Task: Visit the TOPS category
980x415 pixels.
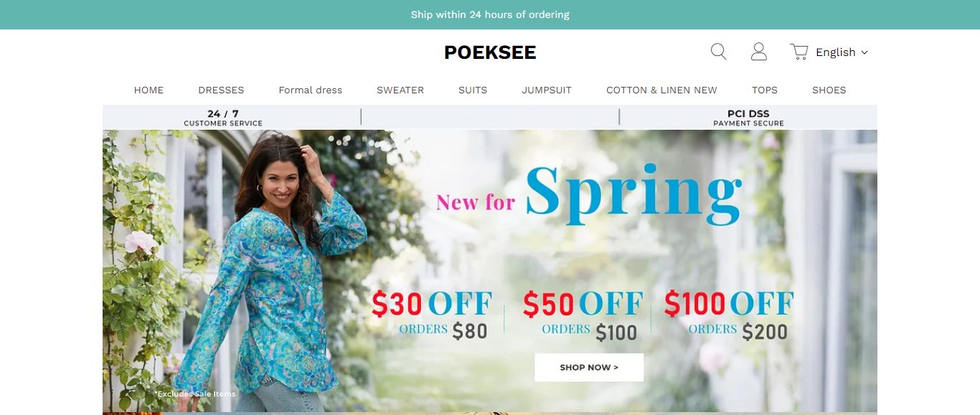Action: [x=765, y=90]
